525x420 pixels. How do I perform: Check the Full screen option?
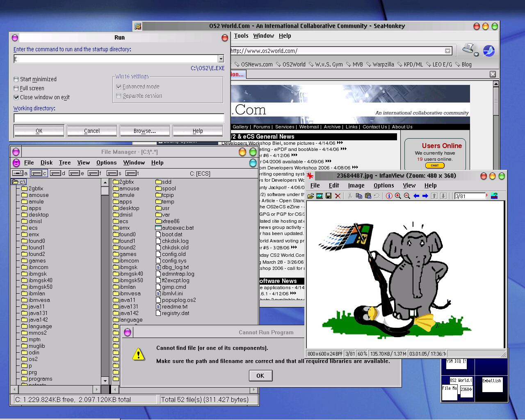point(16,88)
